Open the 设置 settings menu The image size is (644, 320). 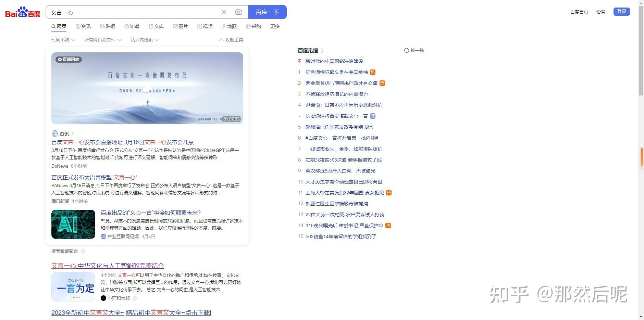[x=601, y=12]
